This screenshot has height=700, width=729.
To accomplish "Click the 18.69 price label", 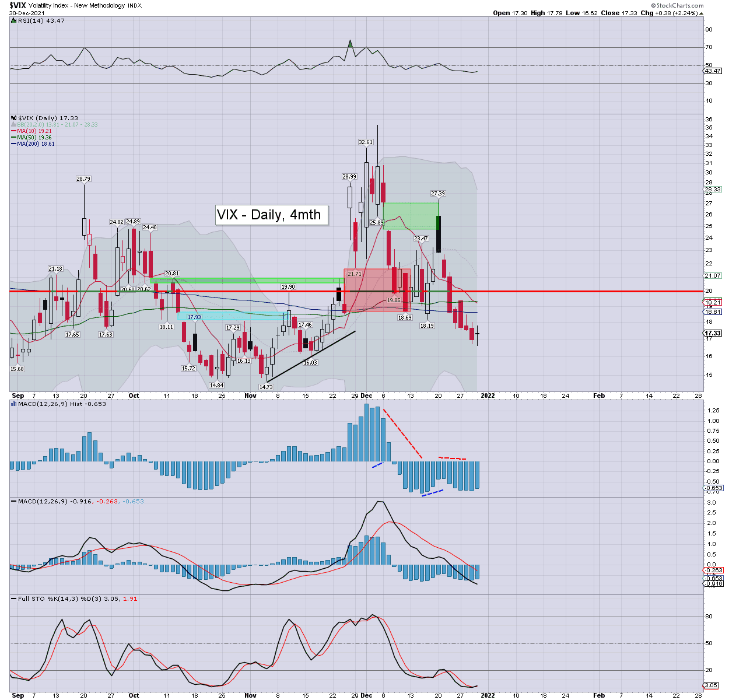I will click(x=405, y=318).
